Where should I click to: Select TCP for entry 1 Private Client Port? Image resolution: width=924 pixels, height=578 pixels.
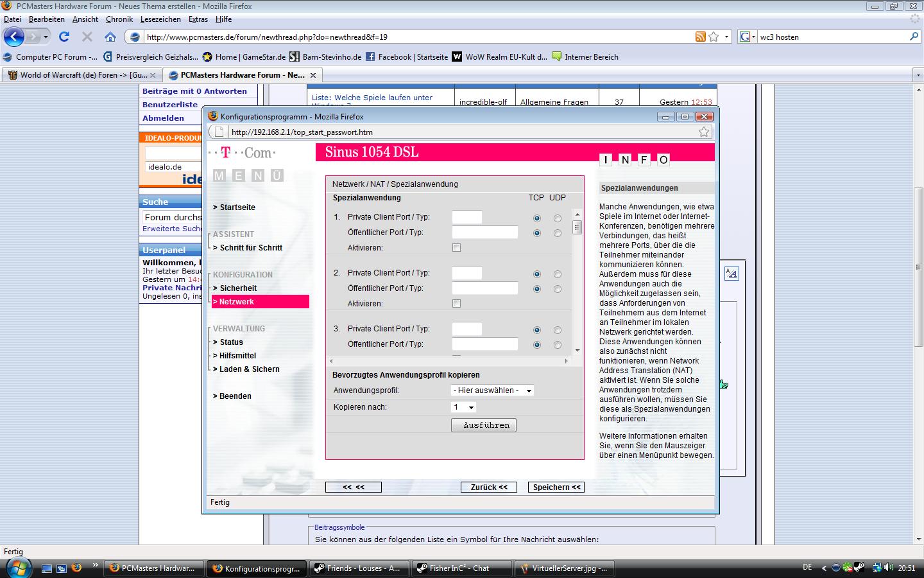[537, 218]
